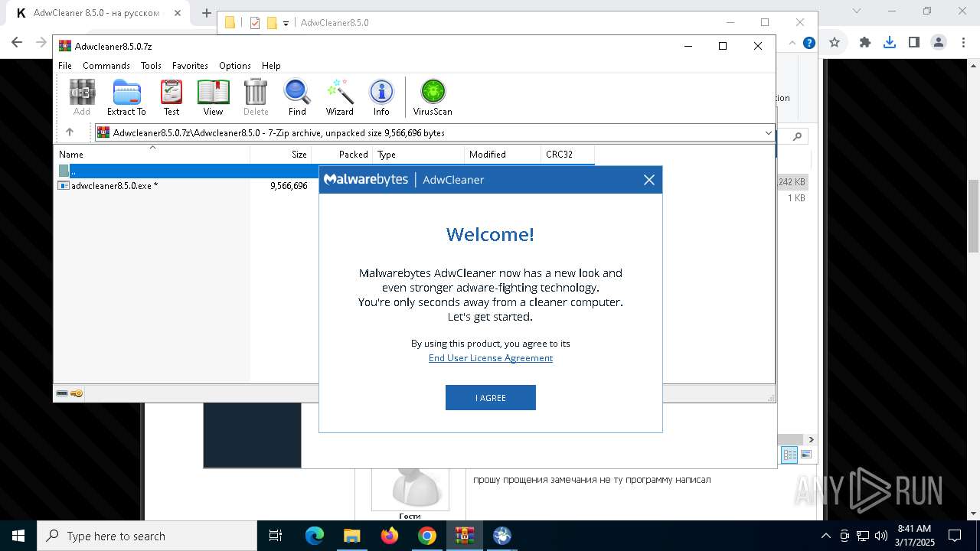Open the Tools menu
This screenshot has height=551, width=980.
pos(151,66)
